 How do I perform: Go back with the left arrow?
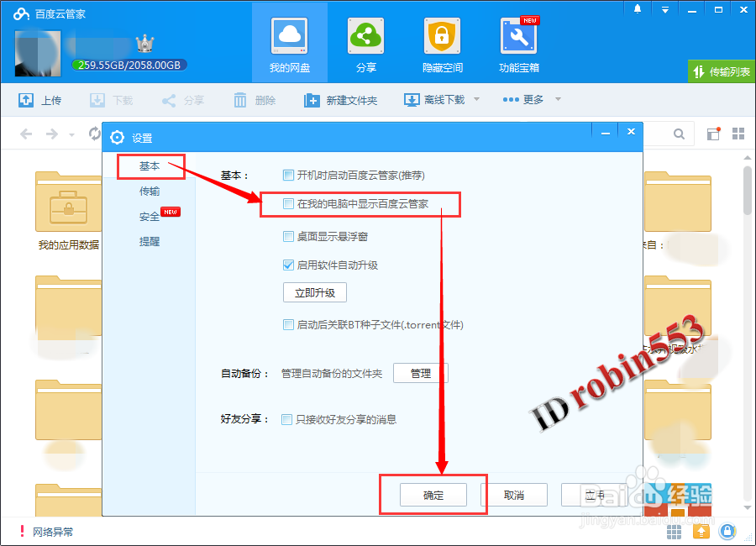point(26,134)
